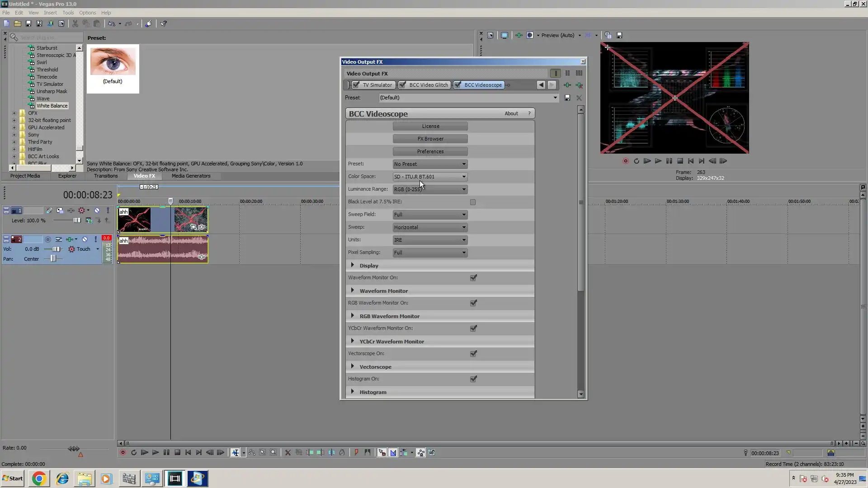
Task: Toggle Black Level at 7.5% IRE checkbox
Action: [473, 202]
